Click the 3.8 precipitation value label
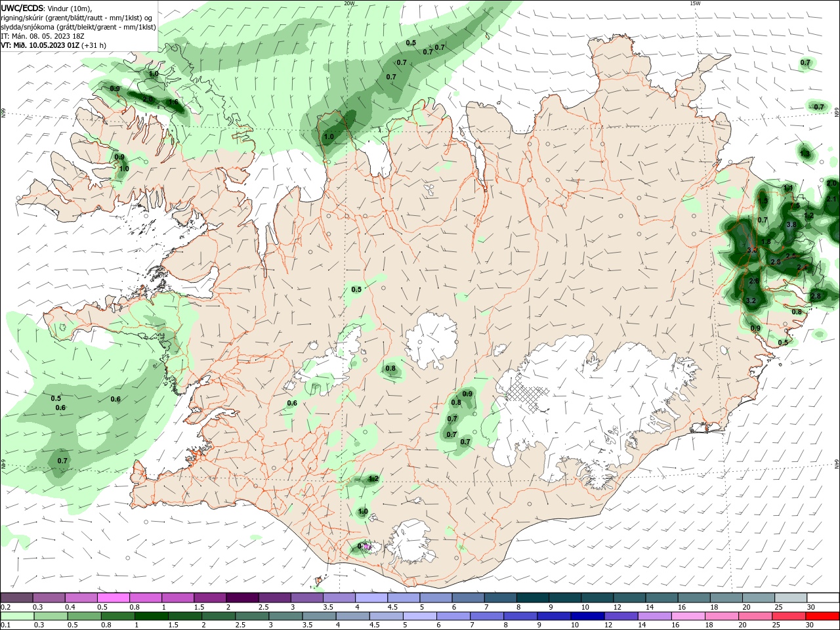This screenshot has height=630, width=840. 791,224
